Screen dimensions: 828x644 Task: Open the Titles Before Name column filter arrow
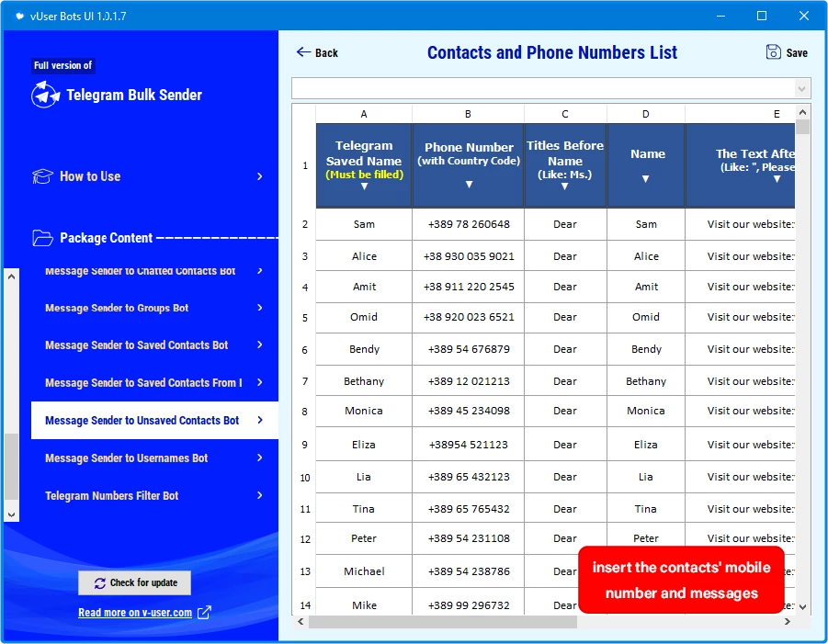564,186
